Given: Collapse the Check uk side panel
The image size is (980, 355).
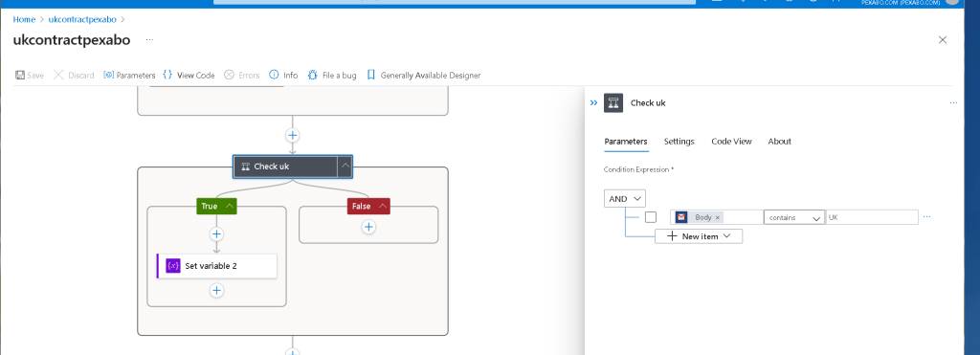Looking at the screenshot, I should pos(593,103).
